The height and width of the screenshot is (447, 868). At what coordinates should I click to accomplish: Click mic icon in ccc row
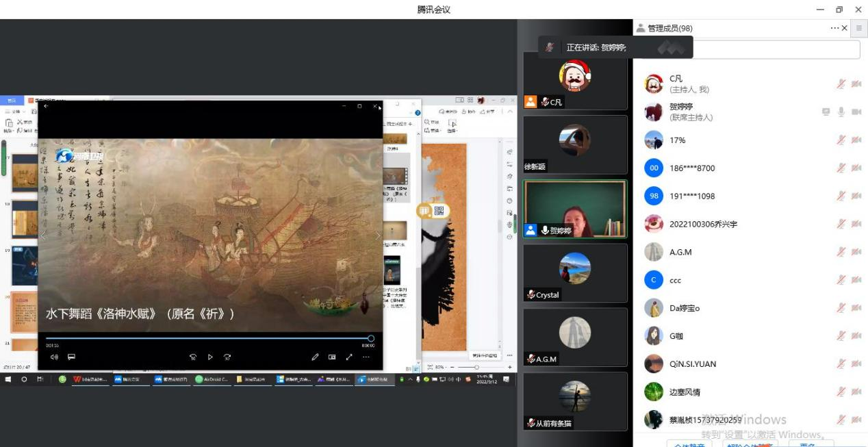[x=841, y=280]
